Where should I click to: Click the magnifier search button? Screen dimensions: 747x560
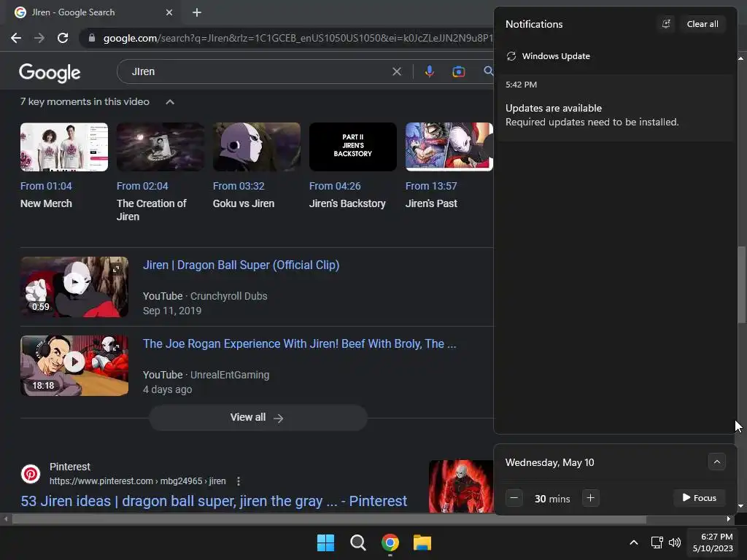pyautogui.click(x=488, y=71)
